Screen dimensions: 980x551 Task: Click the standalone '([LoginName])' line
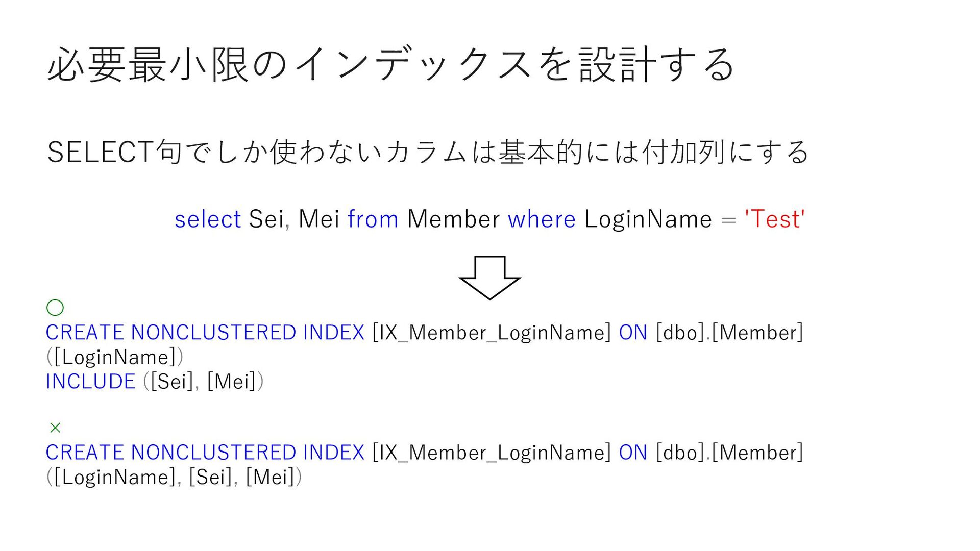115,357
